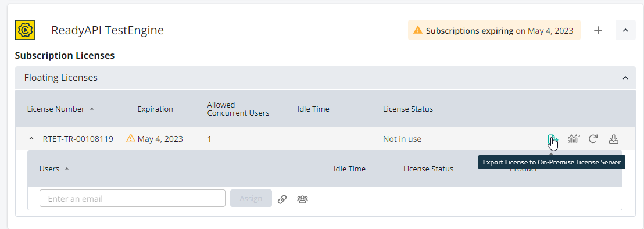
Task: Click the assign user group icon
Action: (302, 199)
